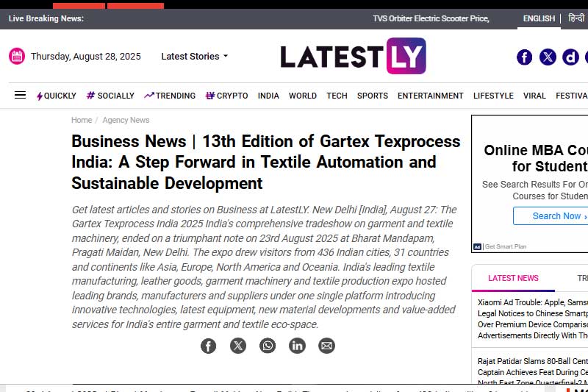The height and width of the screenshot is (392, 588).
Task: Open the QUICKLY section
Action: coord(57,96)
